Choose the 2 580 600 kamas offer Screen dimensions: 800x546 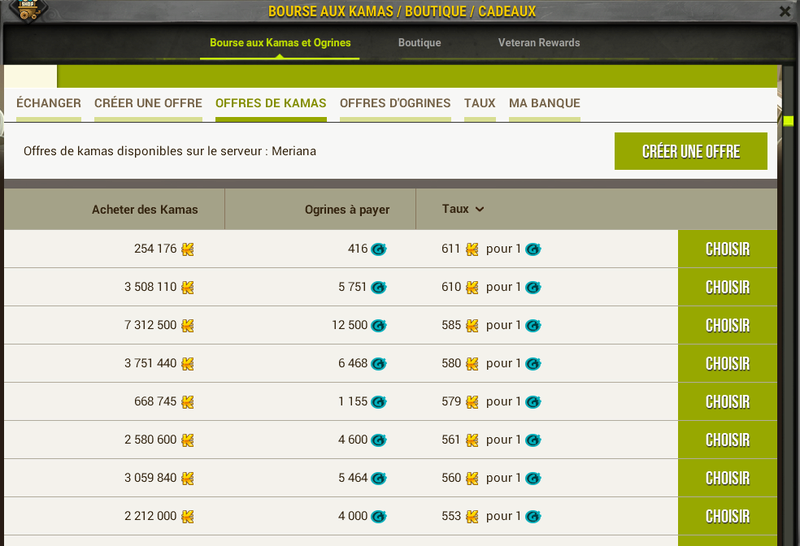pyautogui.click(x=728, y=440)
